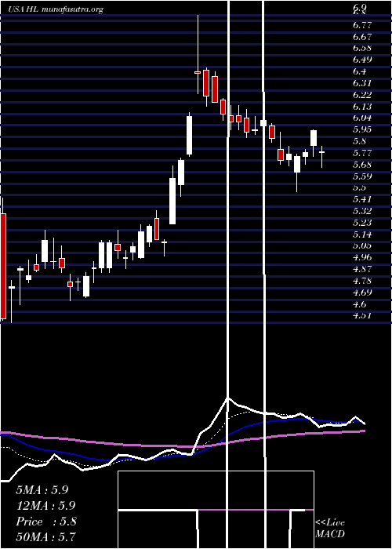Select the 5.68 price axis label
This screenshot has height=549, width=392.
coord(362,164)
